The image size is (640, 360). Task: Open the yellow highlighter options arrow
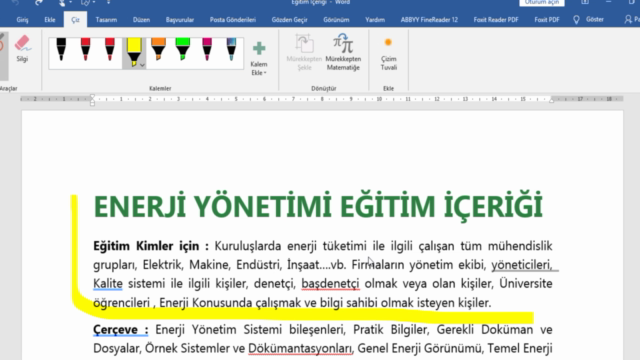pyautogui.click(x=142, y=65)
